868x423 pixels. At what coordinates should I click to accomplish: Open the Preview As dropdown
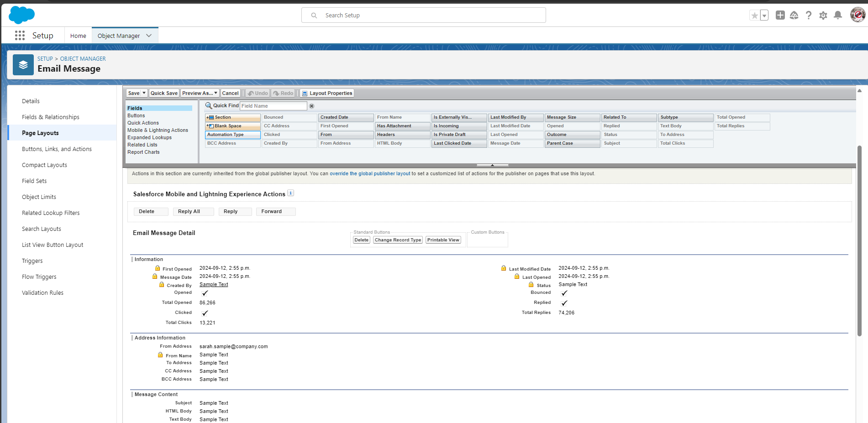200,93
